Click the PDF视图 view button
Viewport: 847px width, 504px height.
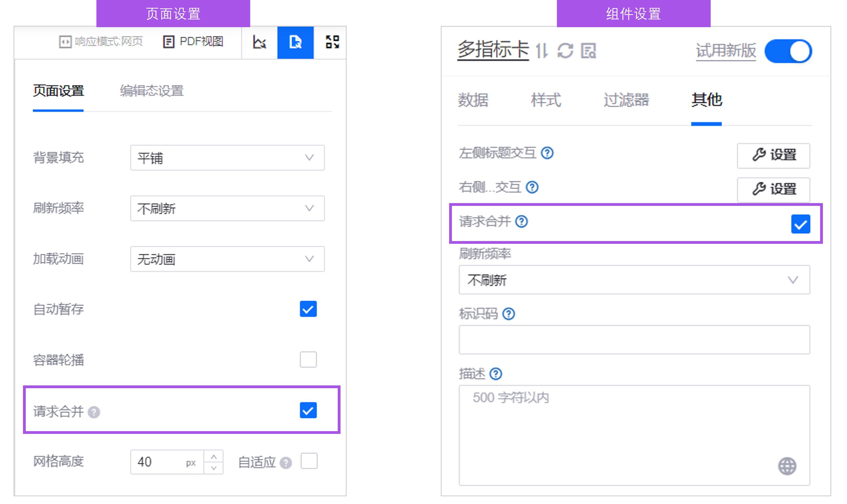click(193, 42)
